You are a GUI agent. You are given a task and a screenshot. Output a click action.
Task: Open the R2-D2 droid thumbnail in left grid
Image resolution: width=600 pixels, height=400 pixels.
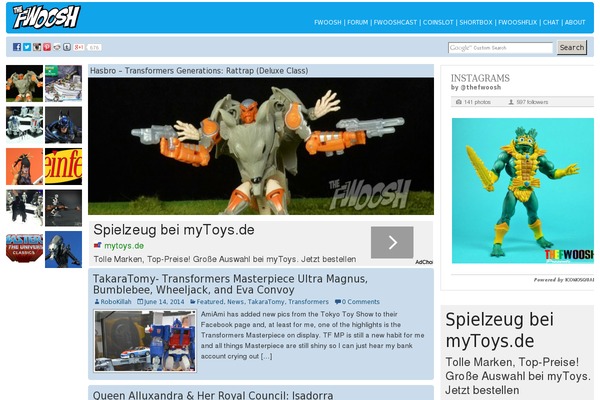click(24, 125)
